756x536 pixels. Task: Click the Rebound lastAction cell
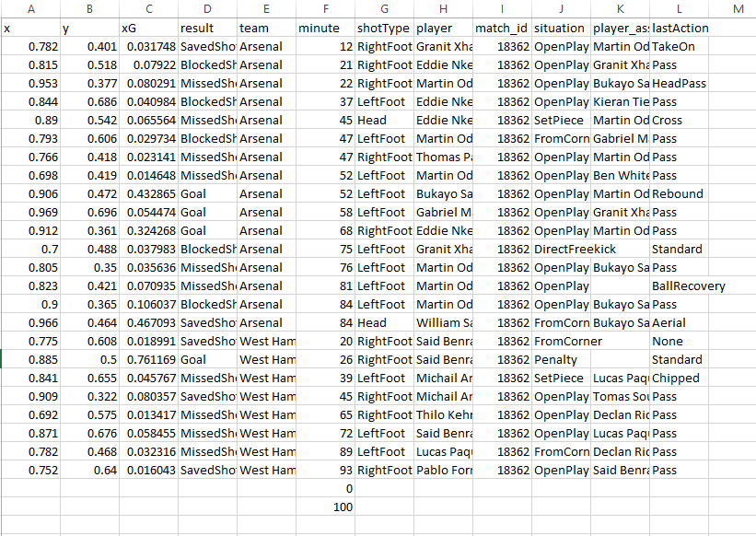tap(678, 194)
